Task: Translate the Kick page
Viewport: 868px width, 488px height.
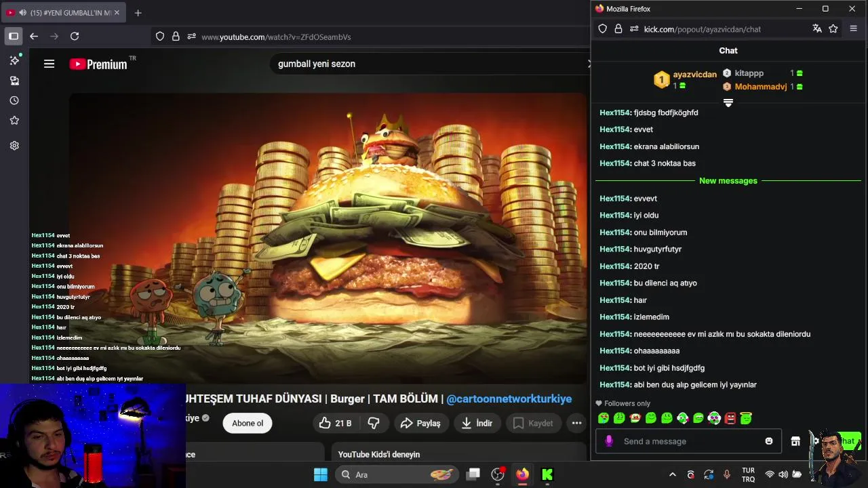Action: (817, 28)
